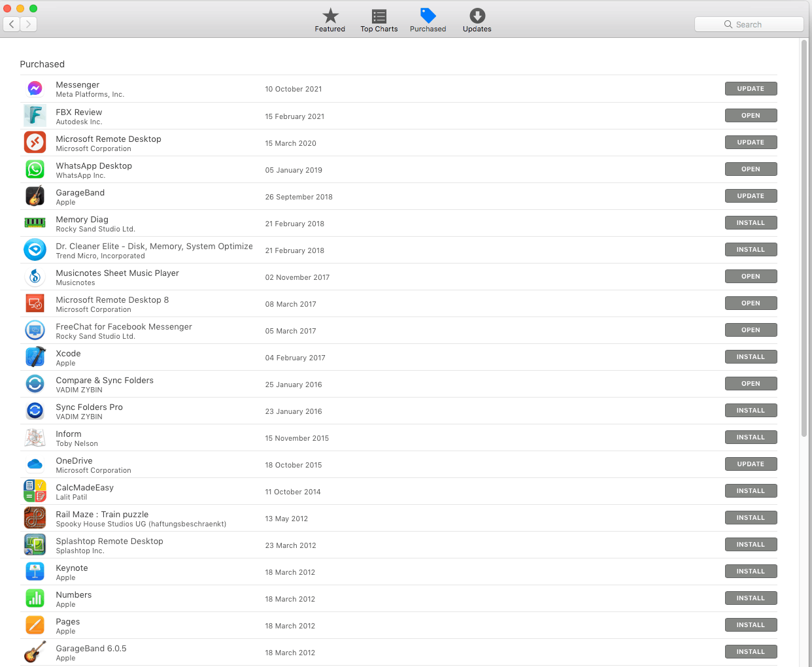This screenshot has height=667, width=812.
Task: Update Microsoft Remote Desktop
Action: tap(751, 142)
